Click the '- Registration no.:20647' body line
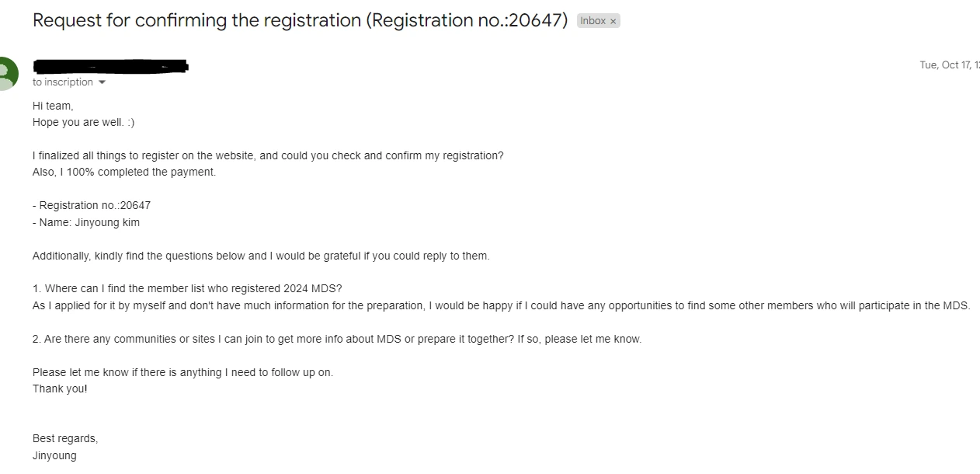This screenshot has height=474, width=980. [92, 205]
